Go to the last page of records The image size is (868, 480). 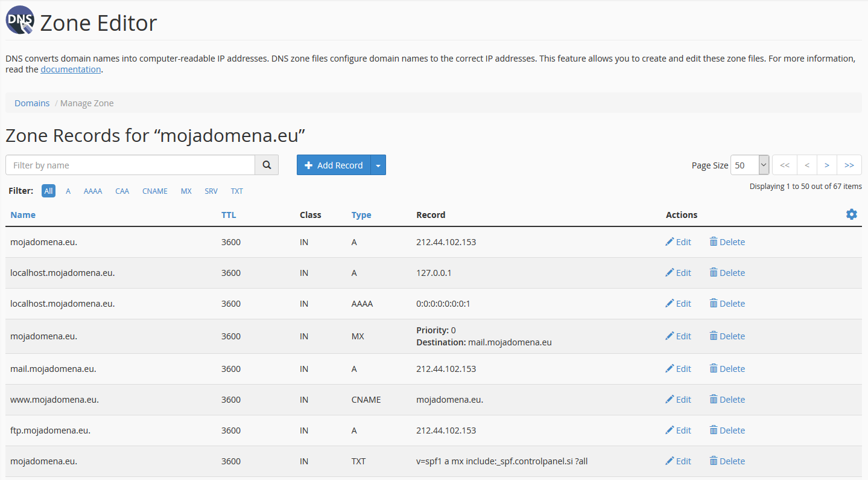coord(849,165)
